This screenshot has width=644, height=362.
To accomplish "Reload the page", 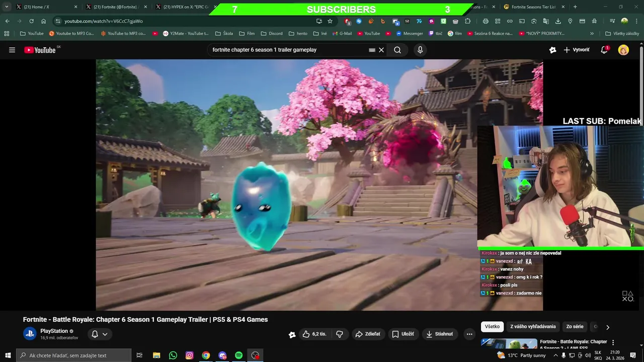I will point(31,21).
